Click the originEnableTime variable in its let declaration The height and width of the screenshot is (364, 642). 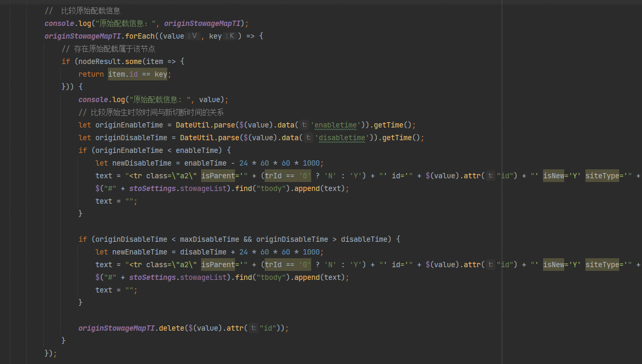(x=129, y=125)
